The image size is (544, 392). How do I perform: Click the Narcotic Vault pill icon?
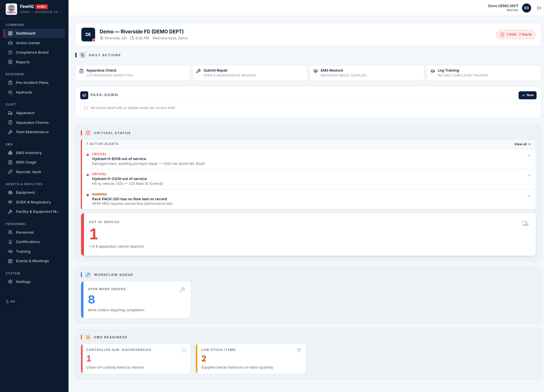[10, 172]
